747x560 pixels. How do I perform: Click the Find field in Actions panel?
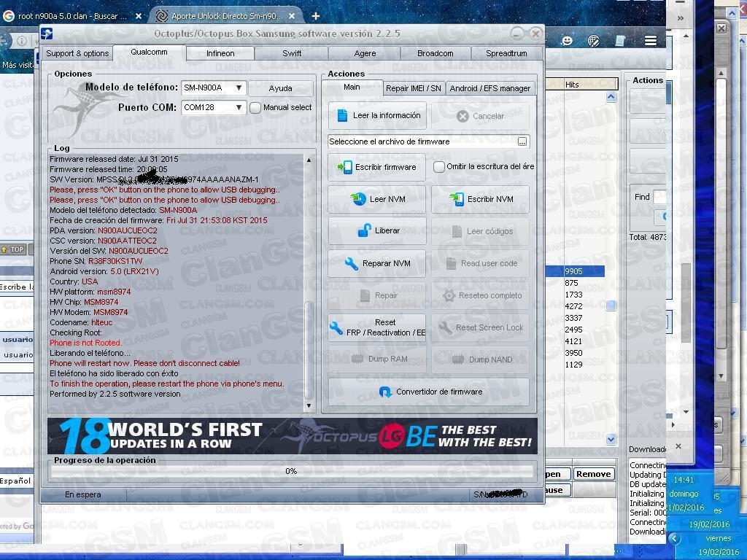click(x=659, y=197)
